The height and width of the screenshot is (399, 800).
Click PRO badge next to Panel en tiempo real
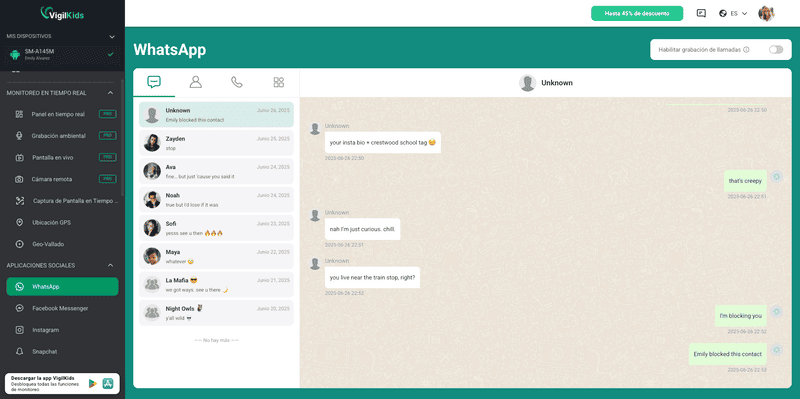pos(108,114)
